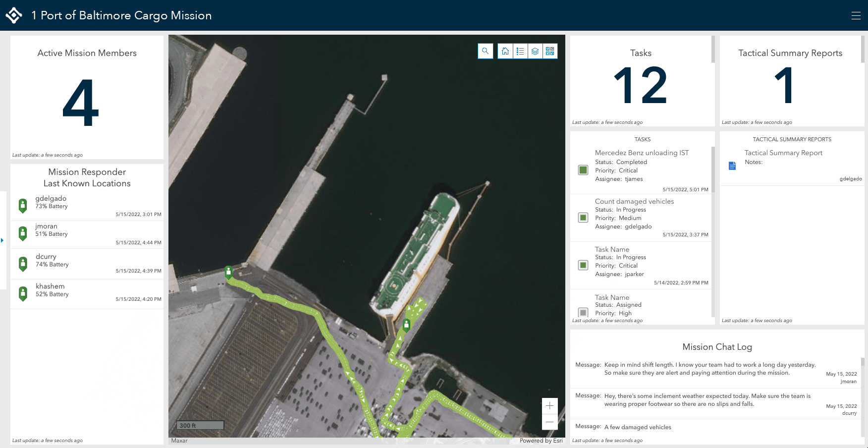The width and height of the screenshot is (868, 448).
Task: Toggle the Count damaged vehicles task checkbox
Action: [583, 217]
